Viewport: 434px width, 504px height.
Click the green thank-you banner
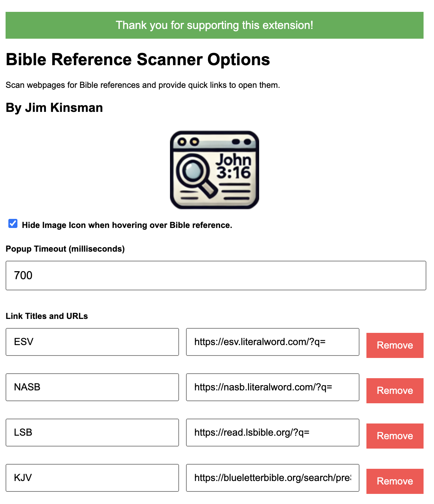(x=215, y=25)
